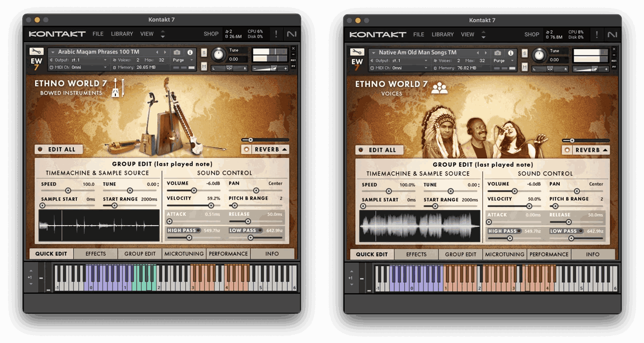Switch to Performance tab in voices window
The width and height of the screenshot is (644, 343).
(549, 254)
